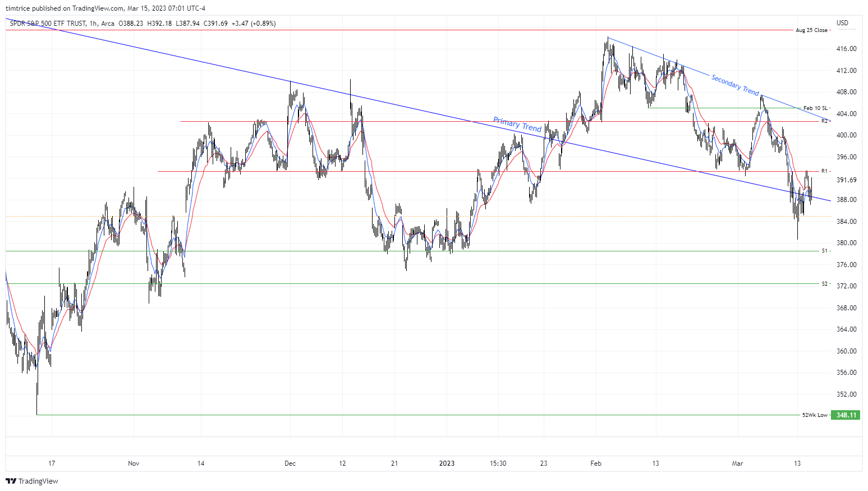Screen dimensions: 868x491
Task: Click the 356.00 price axis label
Action: 846,373
